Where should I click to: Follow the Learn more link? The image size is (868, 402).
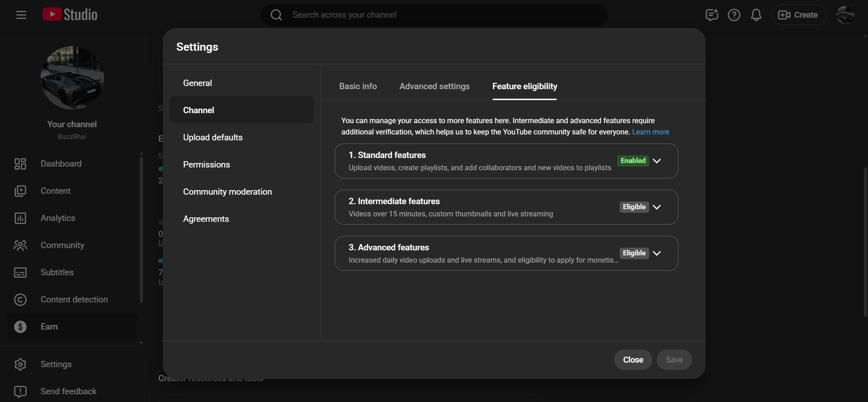(x=650, y=132)
